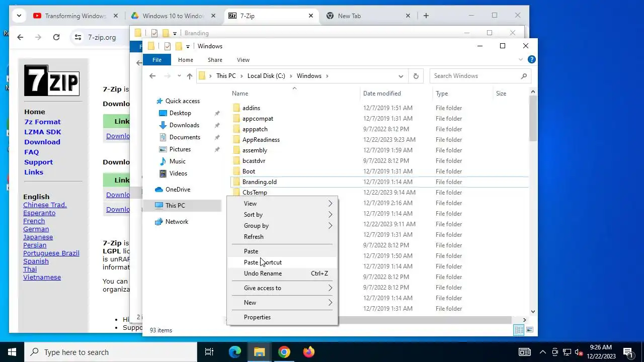Screen dimensions: 644x362
Task: Select Undo Rename menu entry
Action: (282, 274)
